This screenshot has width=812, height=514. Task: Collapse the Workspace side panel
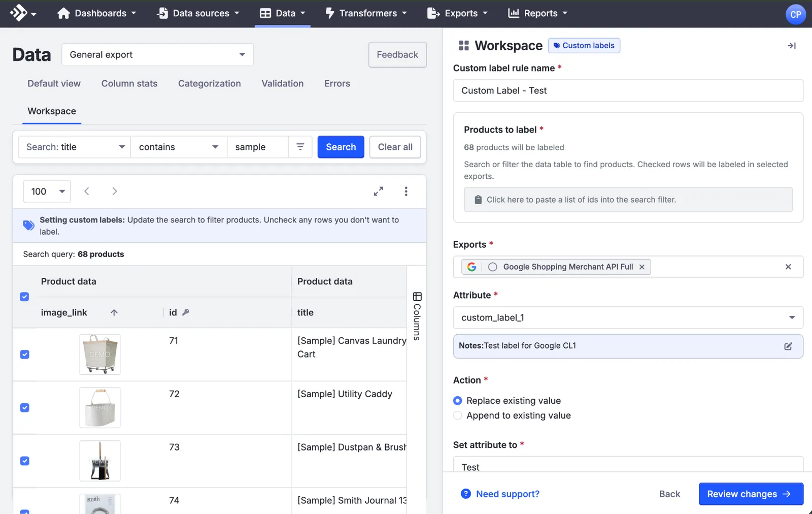tap(791, 46)
